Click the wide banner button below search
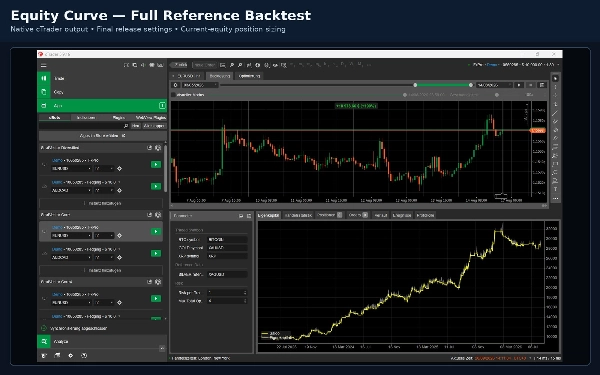This screenshot has height=375, width=600. pos(103,135)
